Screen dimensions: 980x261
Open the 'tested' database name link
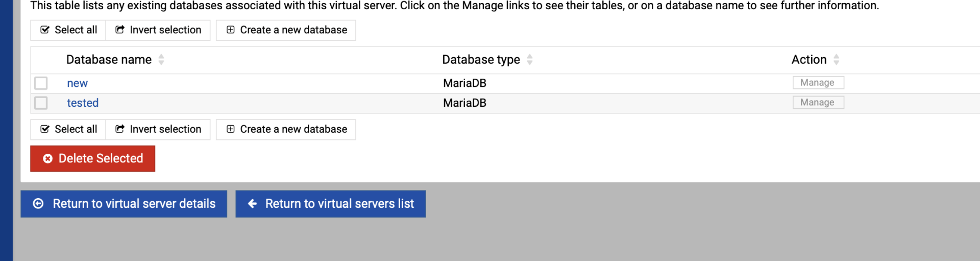(83, 103)
